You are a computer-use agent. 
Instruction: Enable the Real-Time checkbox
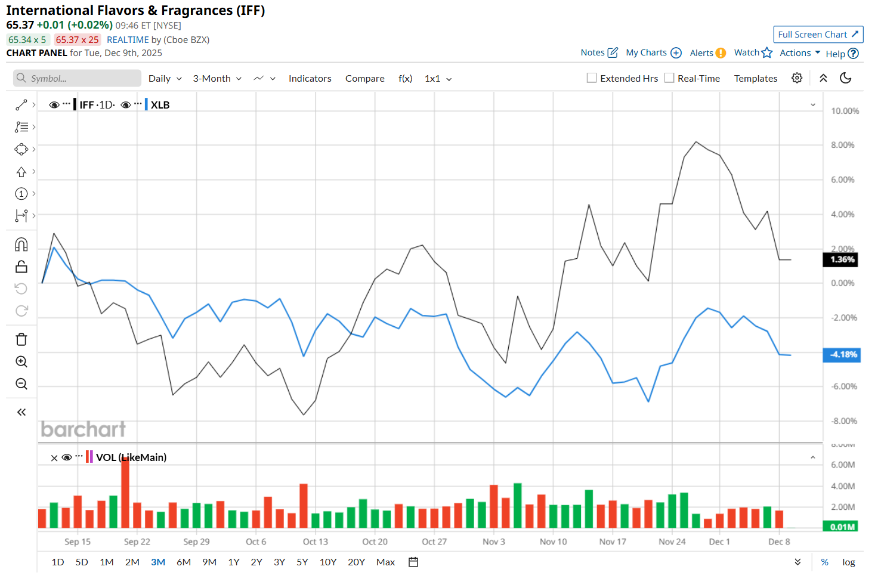coord(669,78)
